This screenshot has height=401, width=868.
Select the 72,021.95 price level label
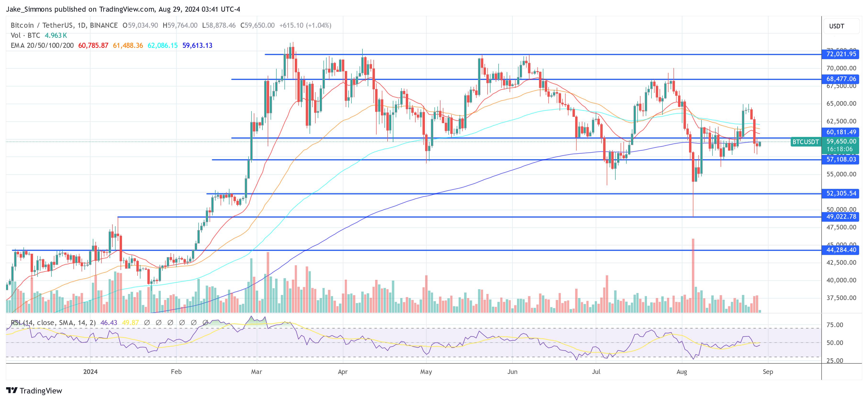pyautogui.click(x=841, y=54)
